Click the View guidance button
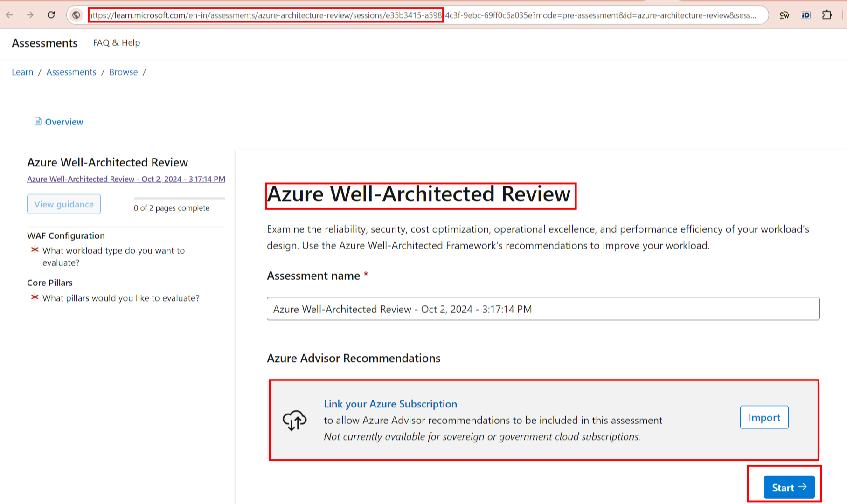The height and width of the screenshot is (504, 847). 63,204
